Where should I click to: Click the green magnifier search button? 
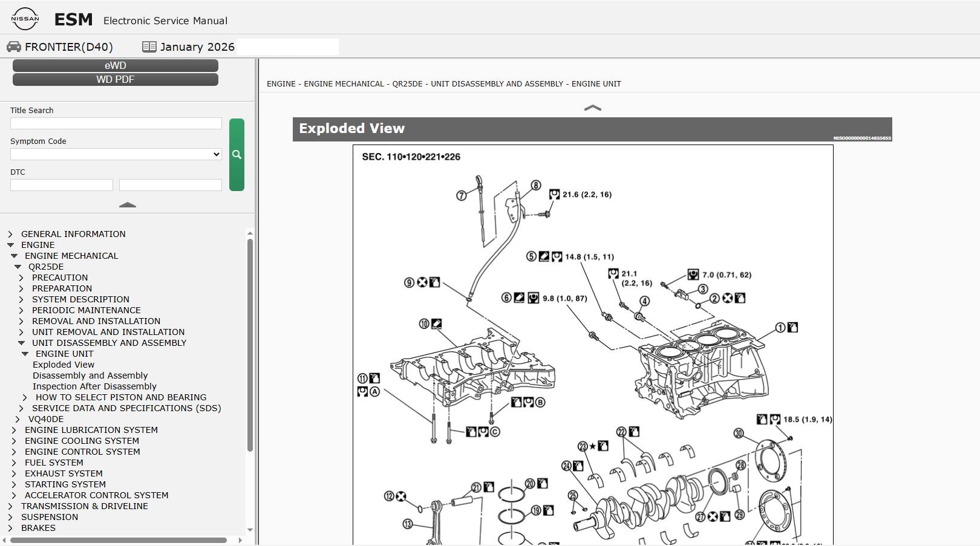click(x=237, y=155)
